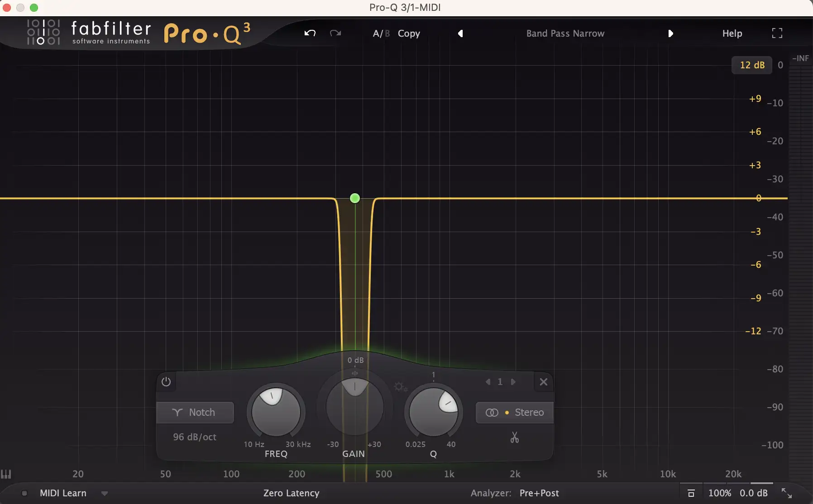Toggle the A/B state switch
Viewport: 813px width, 504px height.
[x=381, y=33]
